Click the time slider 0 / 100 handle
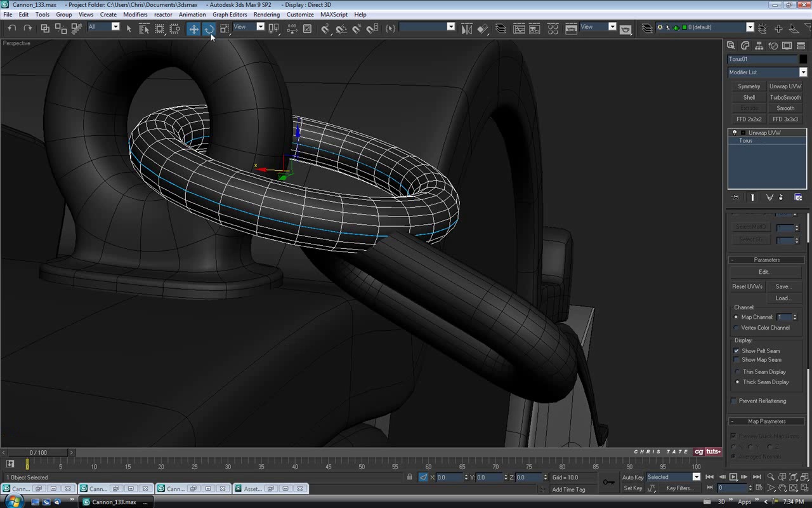Viewport: 812px width, 508px height. (x=38, y=453)
